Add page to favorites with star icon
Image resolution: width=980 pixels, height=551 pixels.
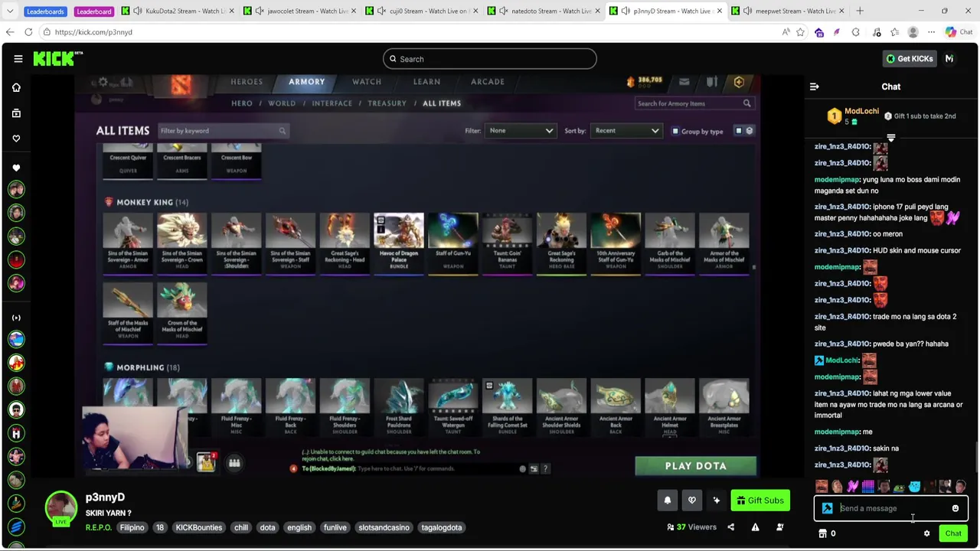[x=800, y=32]
